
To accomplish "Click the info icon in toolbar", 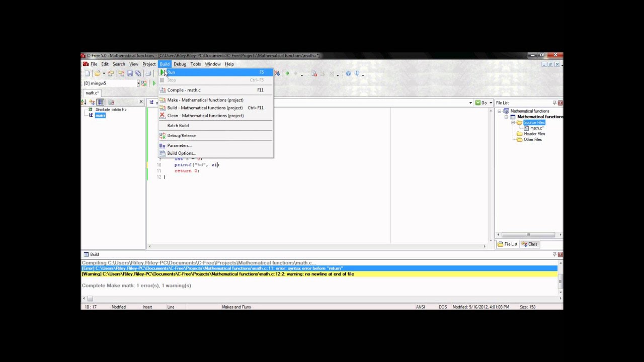I will point(357,74).
